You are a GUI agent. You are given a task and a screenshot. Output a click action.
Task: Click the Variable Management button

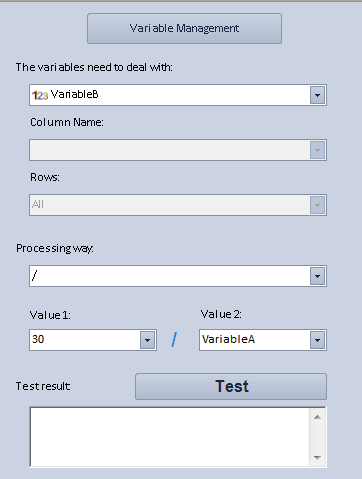tap(184, 28)
